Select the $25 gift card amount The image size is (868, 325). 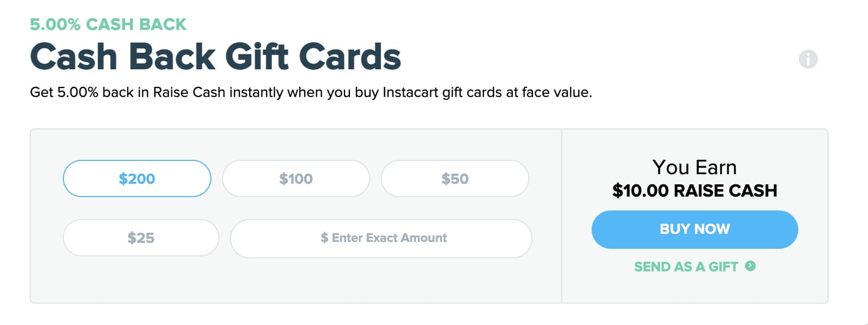[x=141, y=238]
